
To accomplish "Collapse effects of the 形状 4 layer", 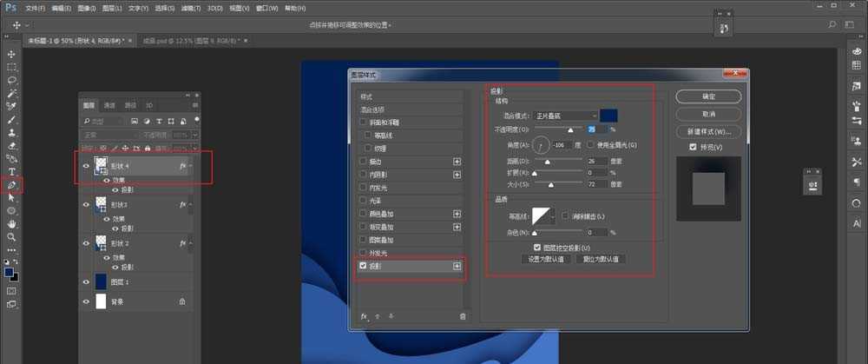I will (192, 166).
